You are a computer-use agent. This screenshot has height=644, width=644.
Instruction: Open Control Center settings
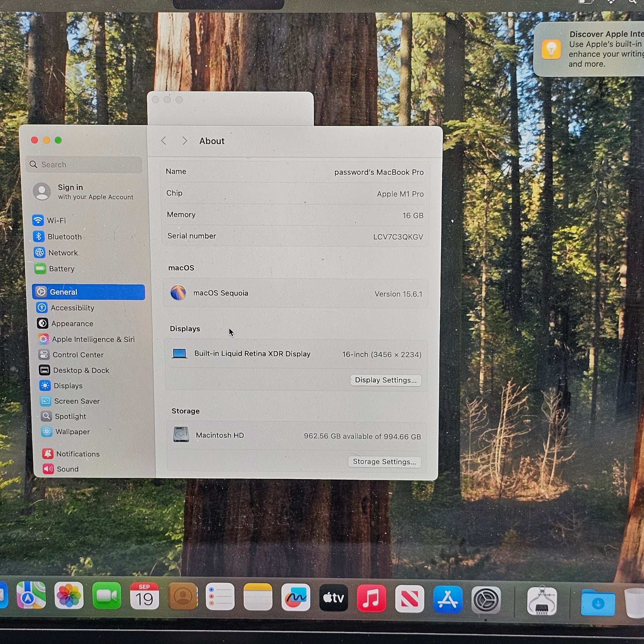point(71,355)
